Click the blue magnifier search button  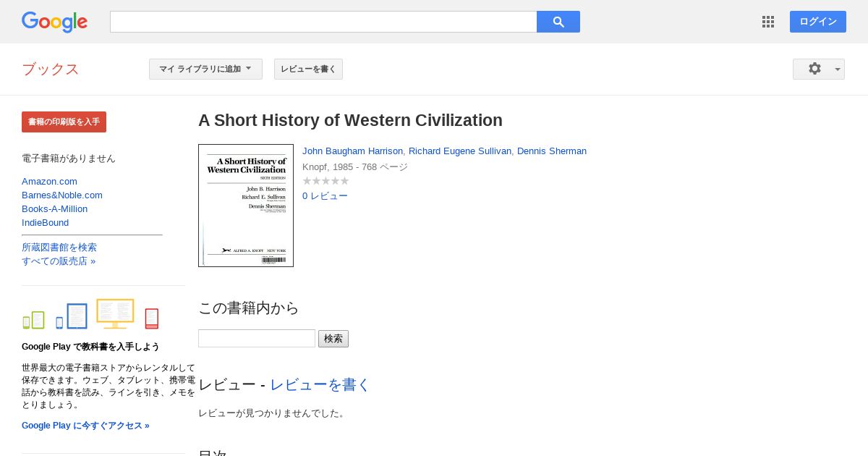(558, 22)
